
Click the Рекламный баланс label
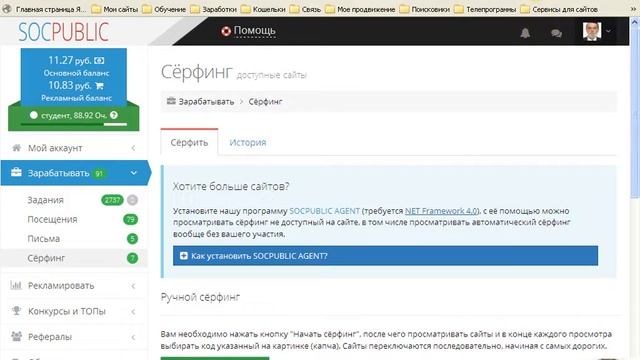click(76, 98)
